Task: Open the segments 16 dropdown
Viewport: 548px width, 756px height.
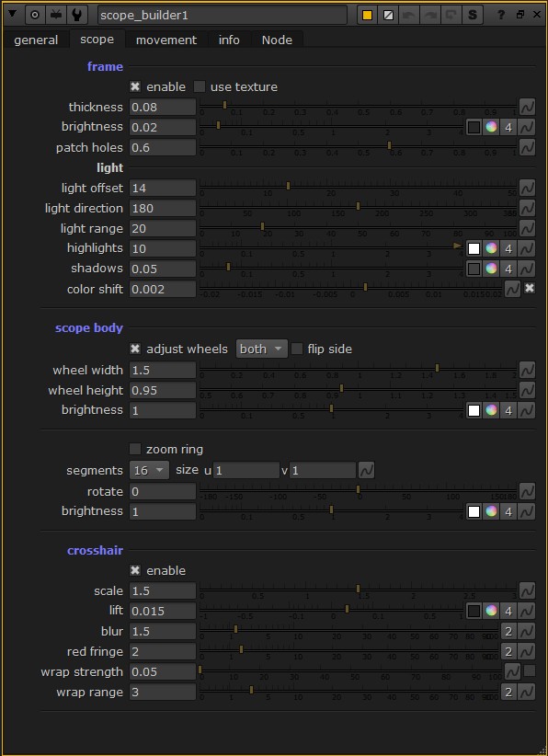Action: pyautogui.click(x=149, y=470)
